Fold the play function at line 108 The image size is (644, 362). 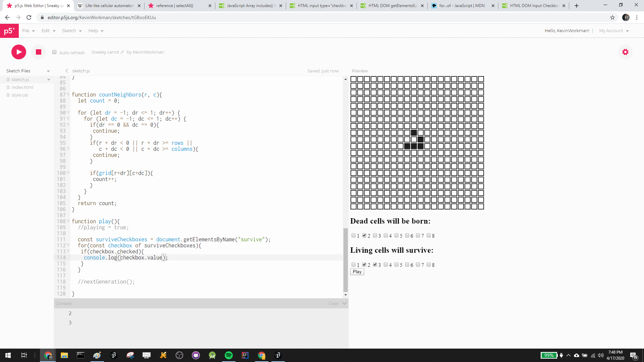click(68, 221)
